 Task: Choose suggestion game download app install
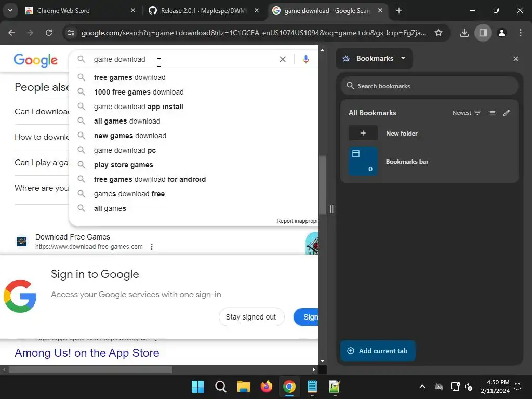click(193, 107)
